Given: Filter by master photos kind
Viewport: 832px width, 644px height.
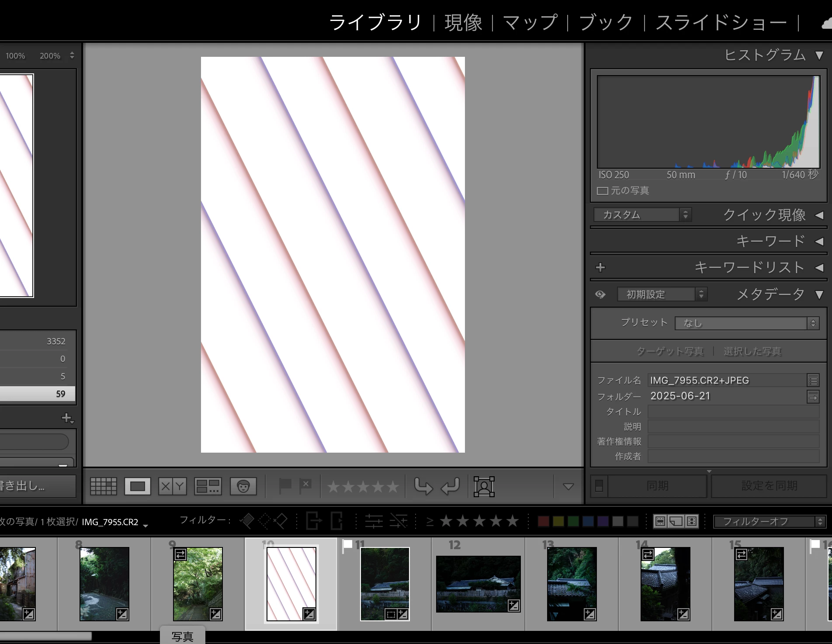Looking at the screenshot, I should point(660,521).
